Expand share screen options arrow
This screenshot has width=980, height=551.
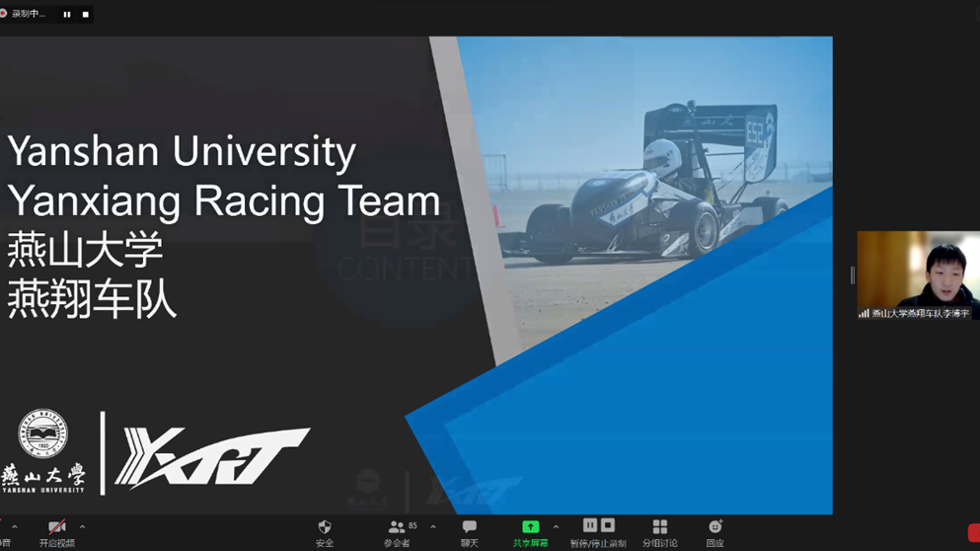pos(556,527)
